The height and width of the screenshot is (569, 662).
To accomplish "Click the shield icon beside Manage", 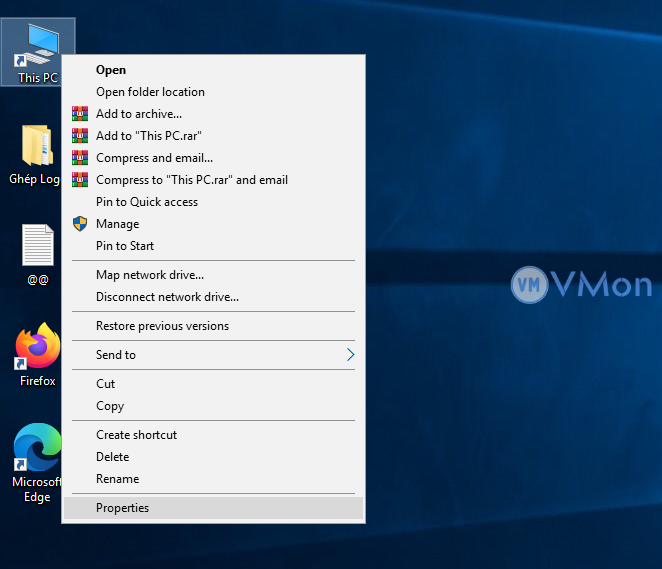I will click(x=80, y=224).
